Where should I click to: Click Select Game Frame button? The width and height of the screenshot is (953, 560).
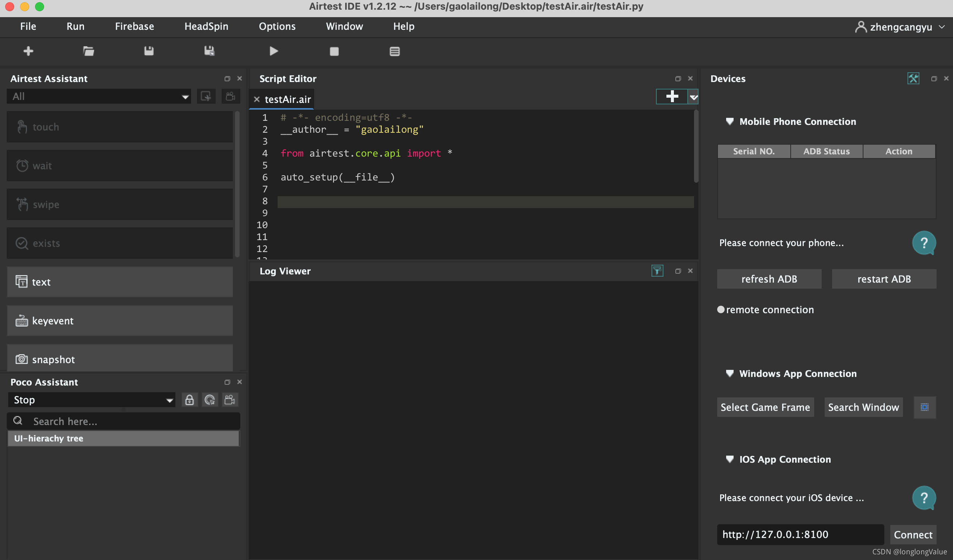765,408
